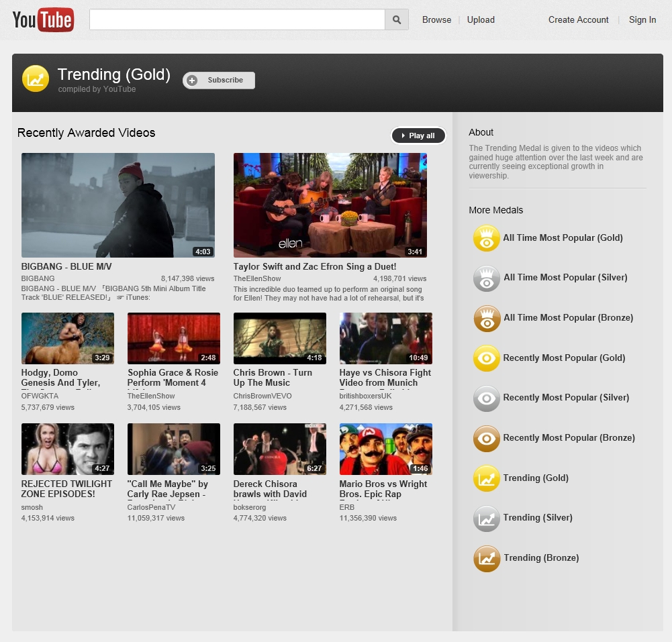
Task: Open the Browse menu item
Action: 436,20
